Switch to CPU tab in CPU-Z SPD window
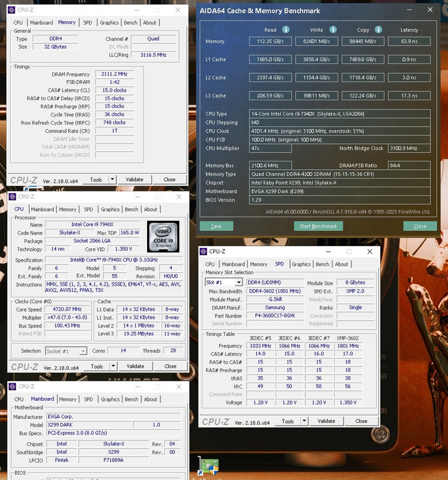The height and width of the screenshot is (480, 448). click(x=210, y=264)
